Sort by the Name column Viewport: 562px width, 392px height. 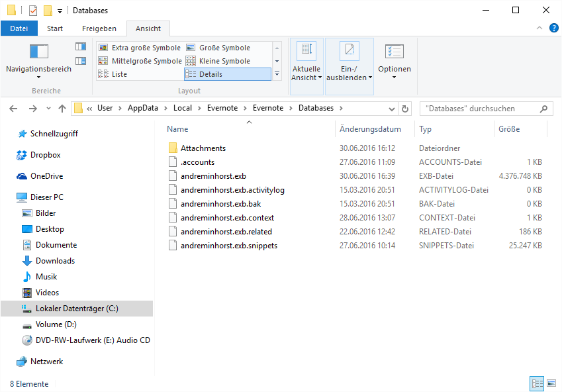[177, 129]
